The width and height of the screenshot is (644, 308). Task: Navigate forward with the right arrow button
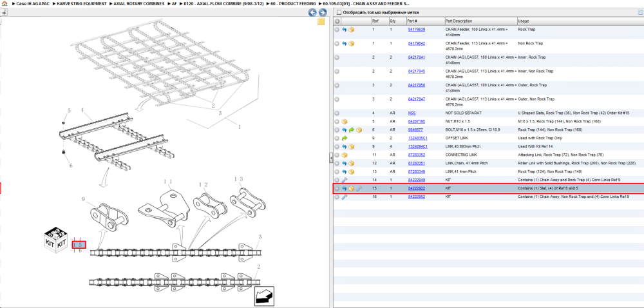(323, 13)
